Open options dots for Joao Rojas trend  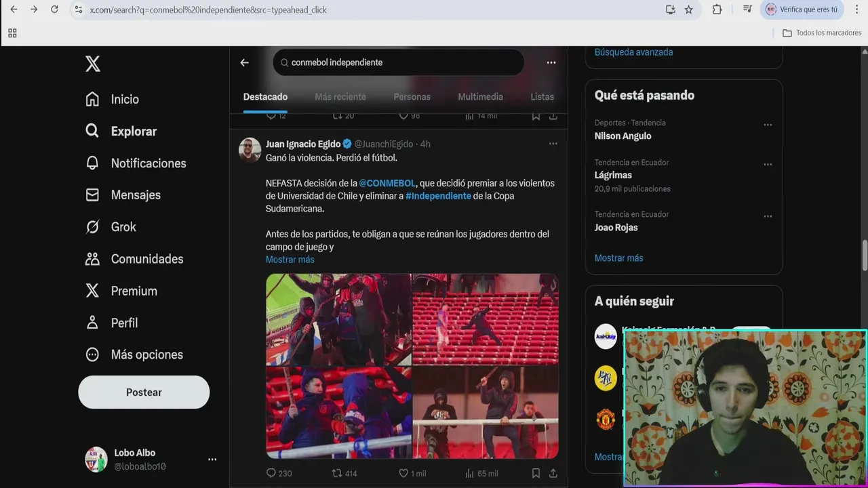(x=768, y=216)
